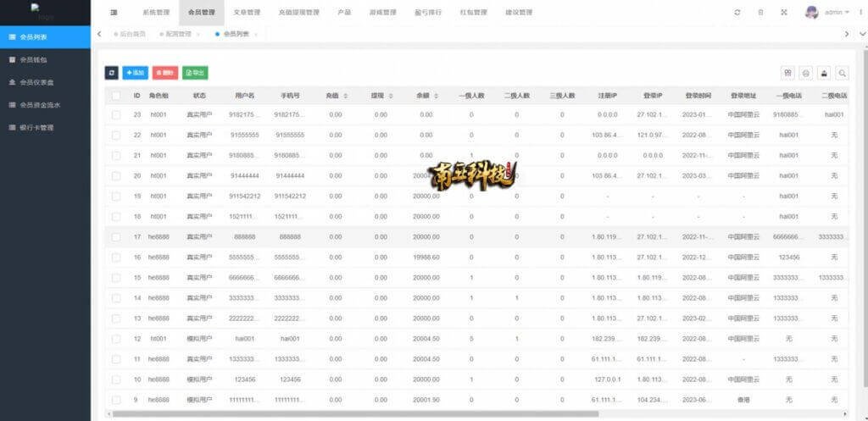Open the column filter grid icon
868x421 pixels.
(787, 74)
